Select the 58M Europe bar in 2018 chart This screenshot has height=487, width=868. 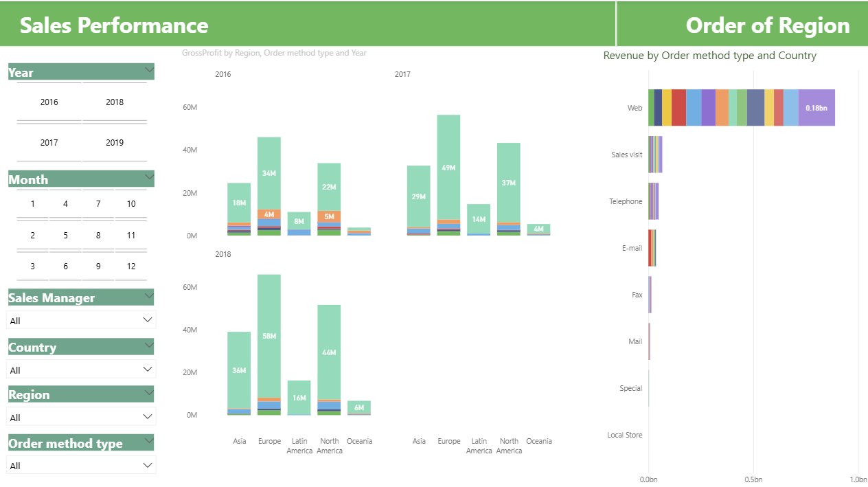click(x=269, y=337)
